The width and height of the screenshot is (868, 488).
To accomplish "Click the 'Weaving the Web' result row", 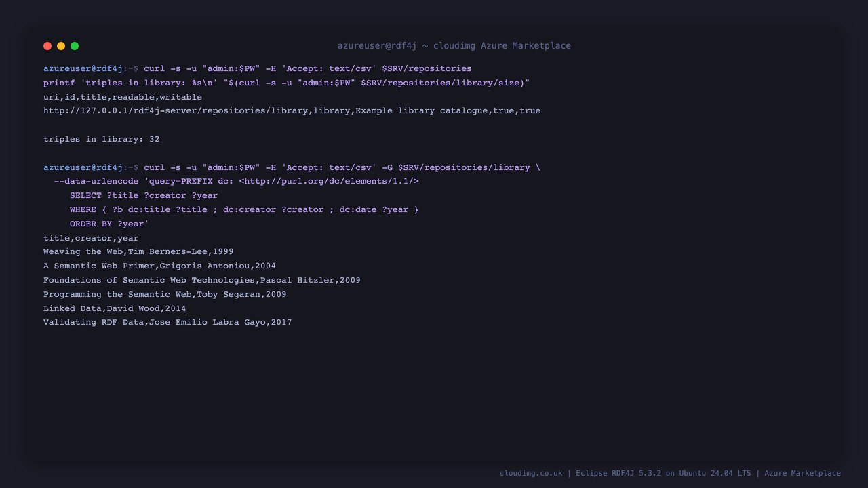I will pyautogui.click(x=138, y=251).
